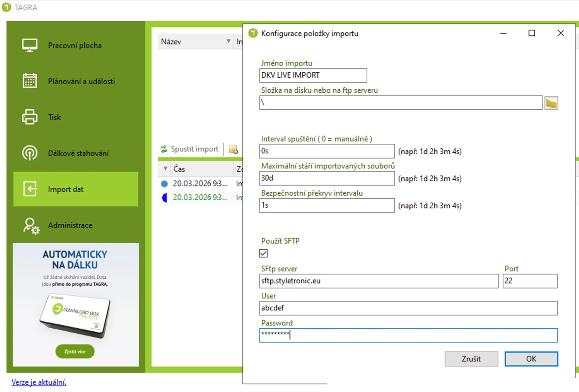Click the Password input field

(408, 335)
